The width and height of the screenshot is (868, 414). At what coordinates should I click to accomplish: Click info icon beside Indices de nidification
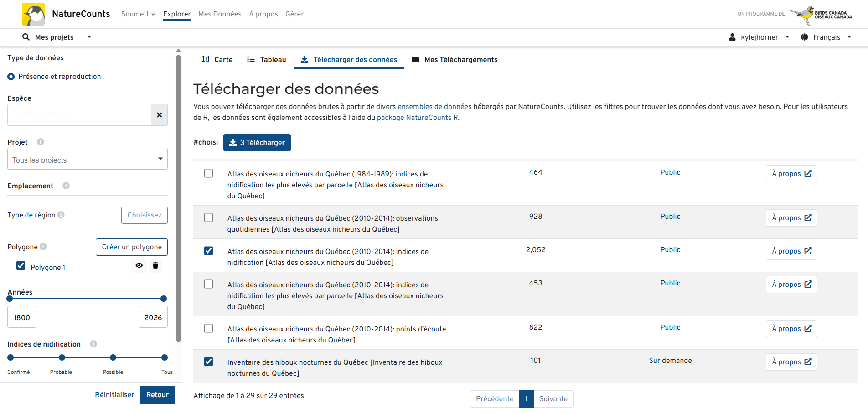pos(93,344)
